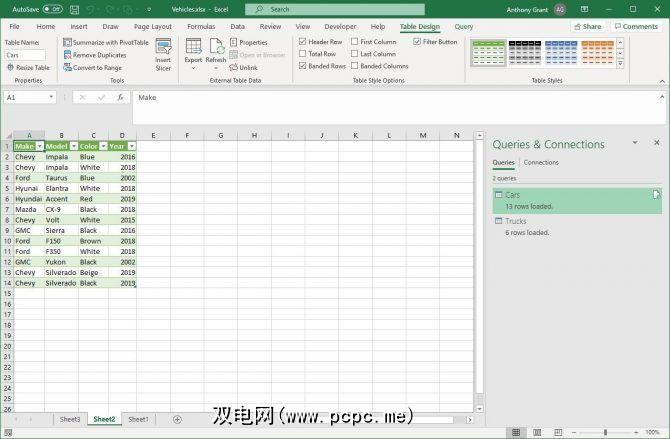
Task: Click the Share button
Action: (589, 26)
